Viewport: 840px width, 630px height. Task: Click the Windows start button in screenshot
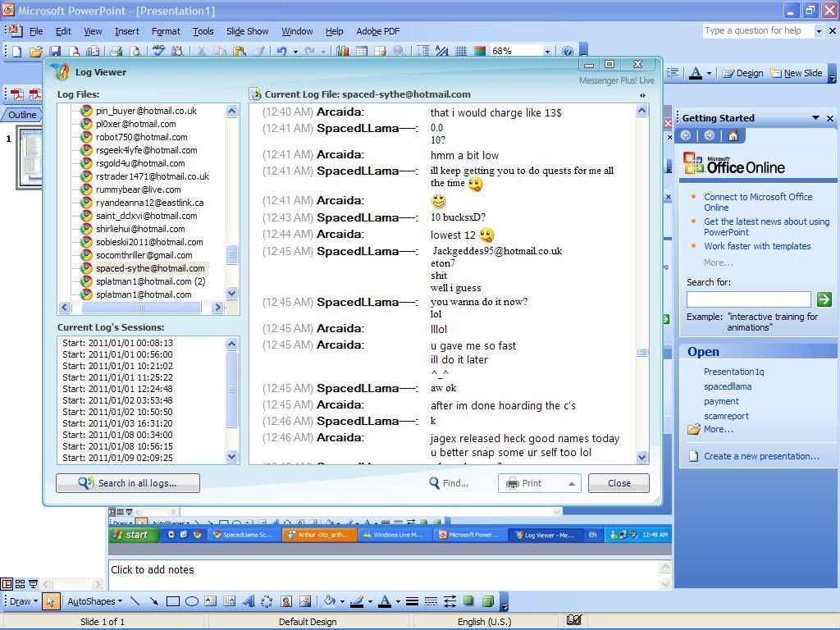[134, 535]
